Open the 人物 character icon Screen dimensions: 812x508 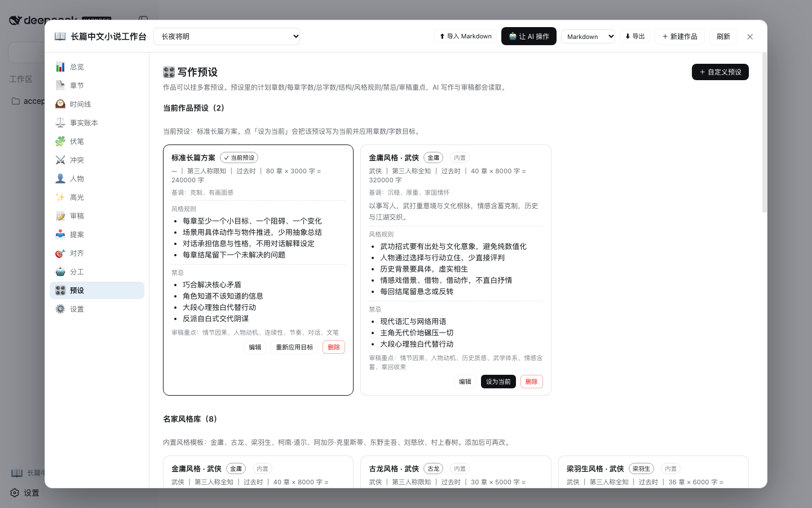tap(60, 178)
